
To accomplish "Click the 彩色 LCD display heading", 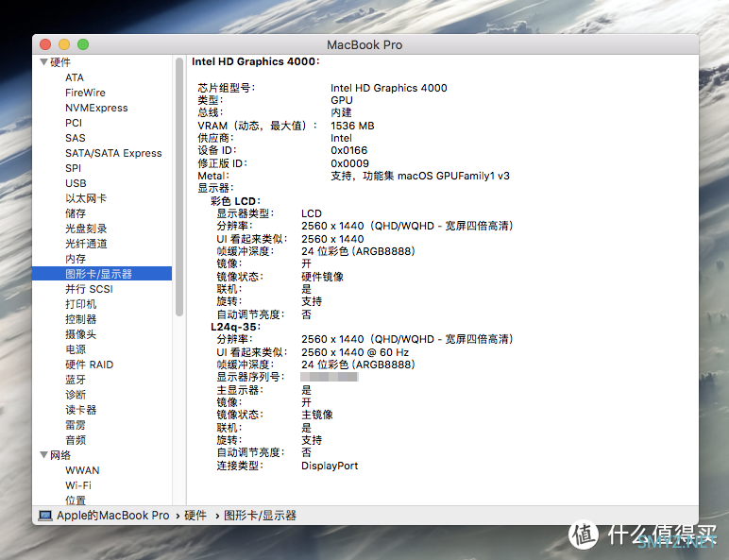I will coord(235,201).
